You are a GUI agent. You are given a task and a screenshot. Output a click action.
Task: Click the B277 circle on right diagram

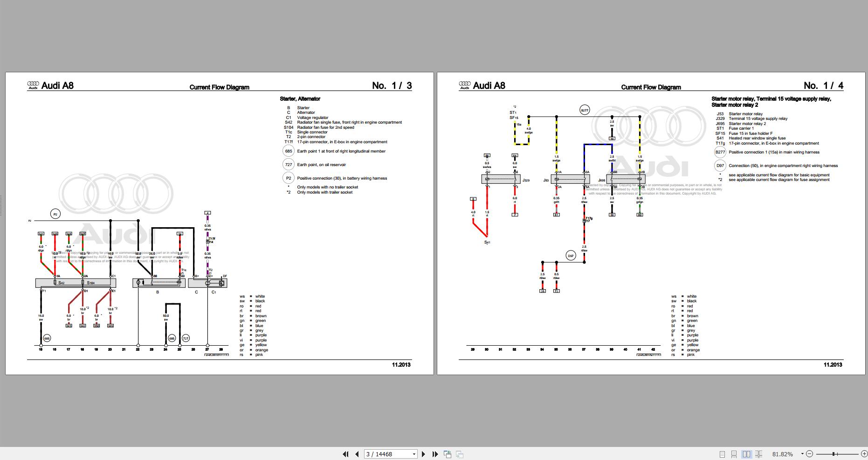(585, 110)
